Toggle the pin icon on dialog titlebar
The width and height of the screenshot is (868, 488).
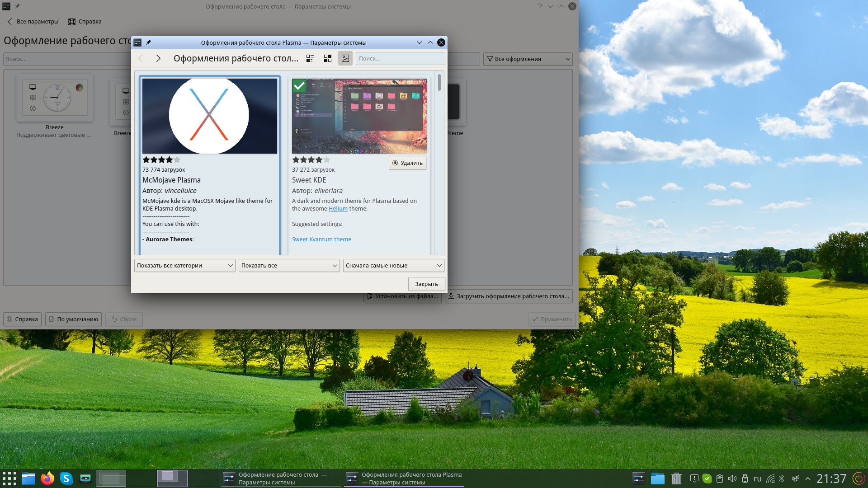coord(148,42)
